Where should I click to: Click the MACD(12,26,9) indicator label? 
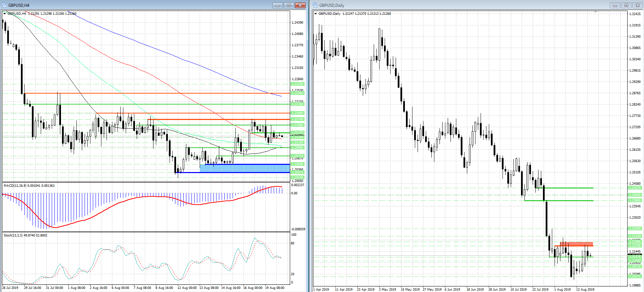[29, 186]
